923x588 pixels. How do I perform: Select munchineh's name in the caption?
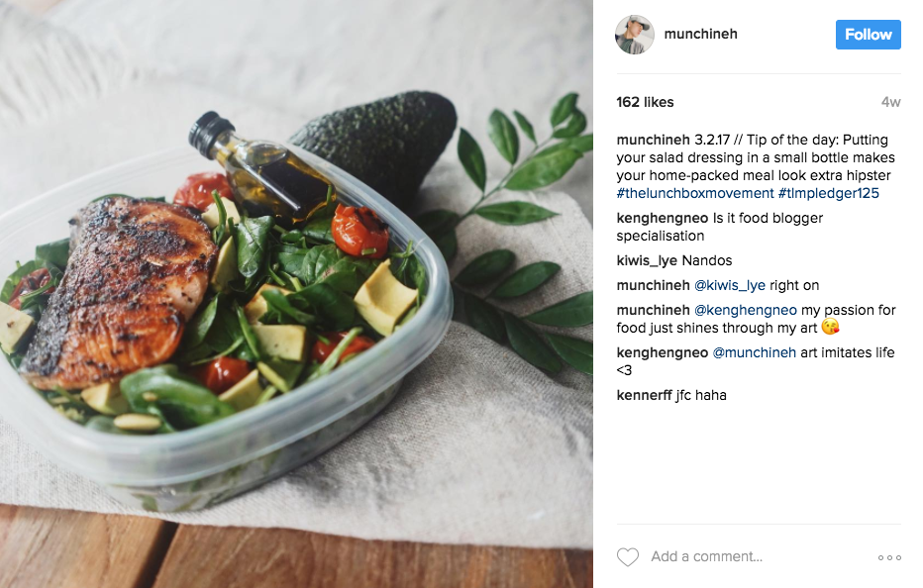click(x=653, y=141)
